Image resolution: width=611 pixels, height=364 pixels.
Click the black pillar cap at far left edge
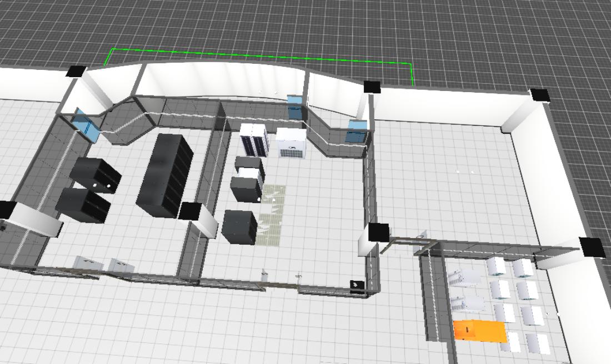coord(6,209)
